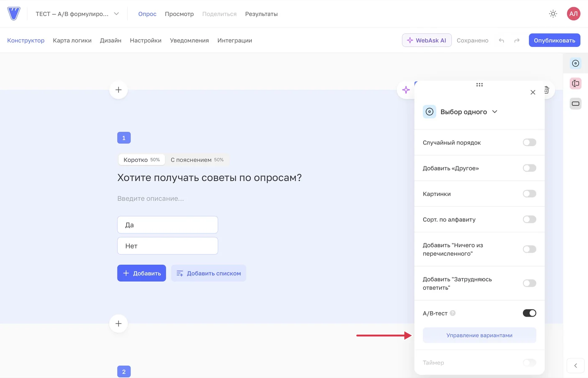Delete the question with trash icon
This screenshot has height=378, width=588.
547,90
